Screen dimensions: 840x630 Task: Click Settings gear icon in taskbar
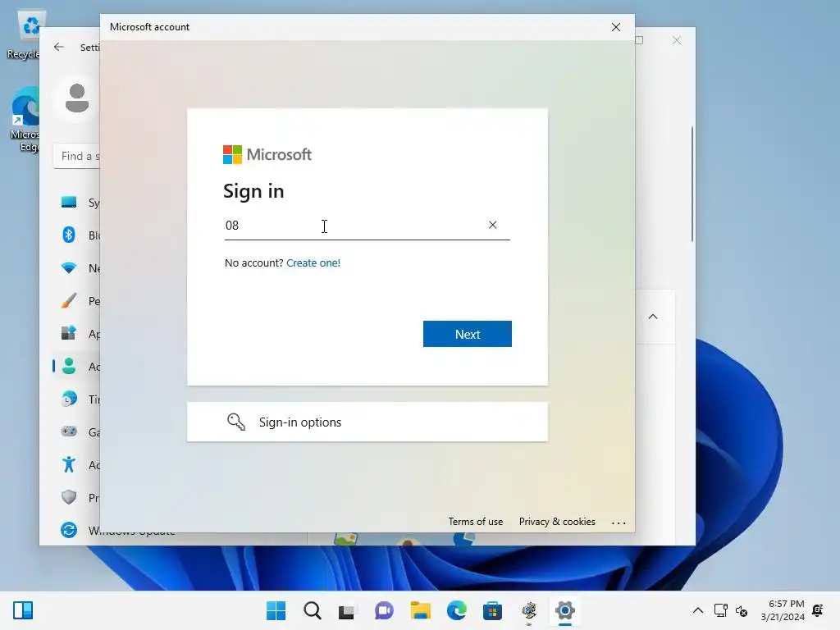(564, 610)
